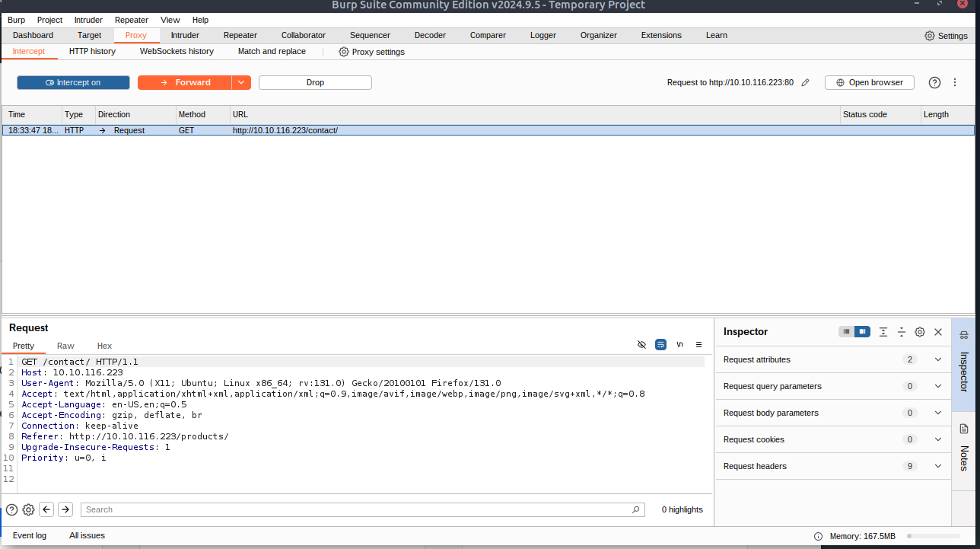Open the Match and replace sub-tab
This screenshot has width=980, height=549.
pyautogui.click(x=272, y=51)
